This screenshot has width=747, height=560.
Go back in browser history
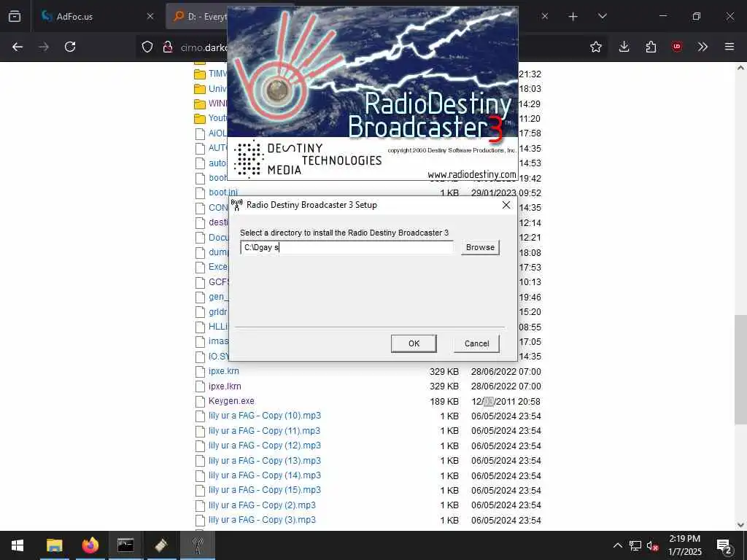click(x=18, y=47)
